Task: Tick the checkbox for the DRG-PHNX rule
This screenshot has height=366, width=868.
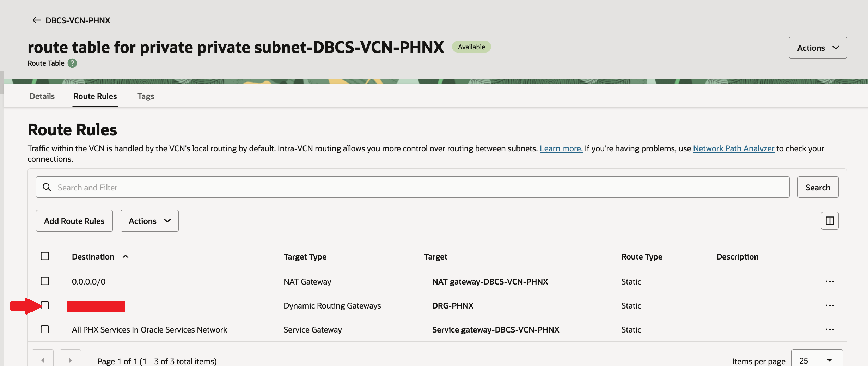Action: tap(45, 305)
